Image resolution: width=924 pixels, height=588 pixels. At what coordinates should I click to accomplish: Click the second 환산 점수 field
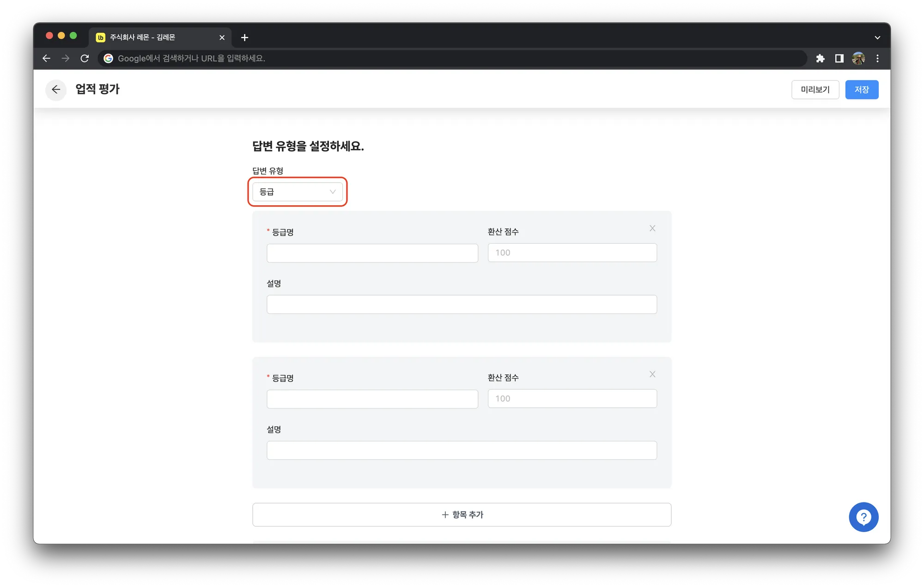tap(572, 398)
